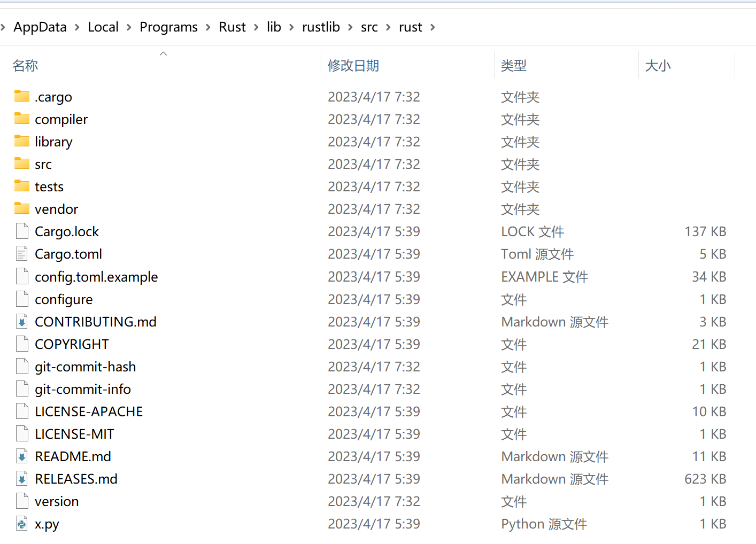This screenshot has height=544, width=756.
Task: Click the CONTRIBUTING.md file icon
Action: coord(22,322)
